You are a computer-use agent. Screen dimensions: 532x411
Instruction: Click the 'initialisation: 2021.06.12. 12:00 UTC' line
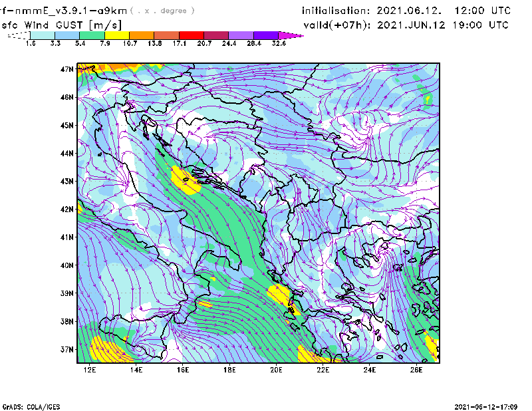pyautogui.click(x=406, y=11)
